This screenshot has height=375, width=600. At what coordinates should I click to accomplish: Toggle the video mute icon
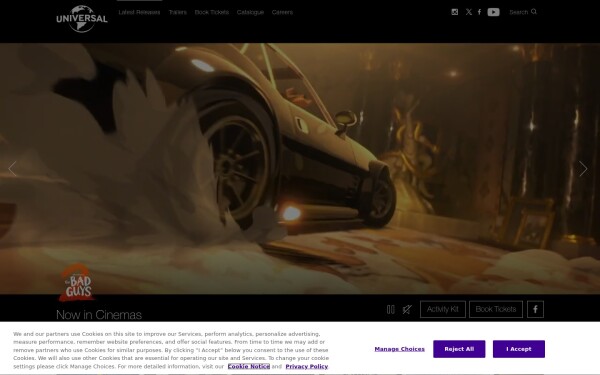point(407,309)
